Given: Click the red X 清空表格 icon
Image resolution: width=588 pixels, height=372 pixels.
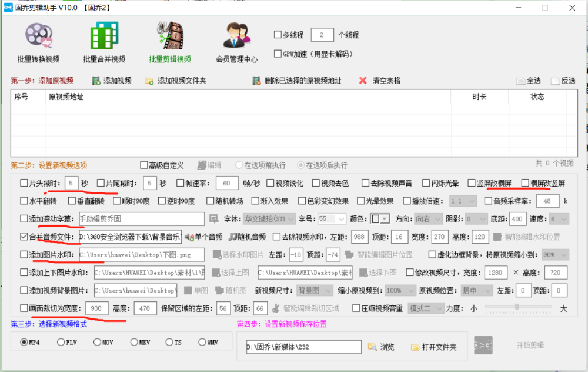Looking at the screenshot, I should (363, 80).
